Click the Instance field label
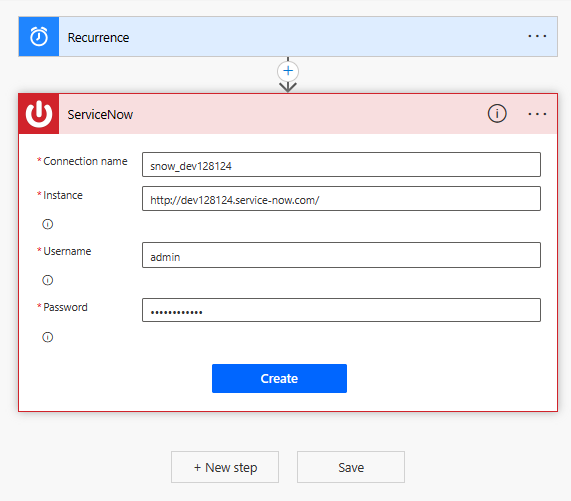This screenshot has height=501, width=571. click(x=63, y=195)
